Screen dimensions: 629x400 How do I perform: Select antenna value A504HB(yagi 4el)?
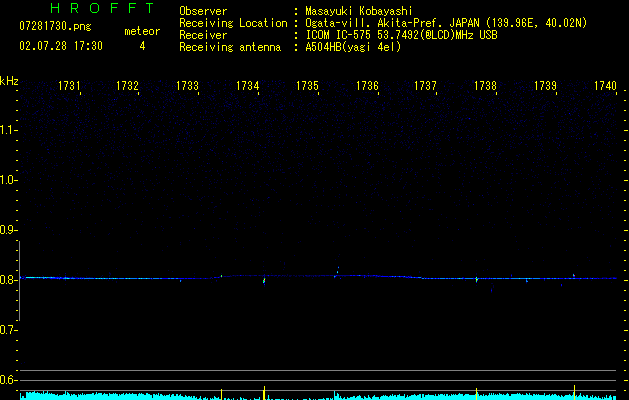tap(353, 47)
